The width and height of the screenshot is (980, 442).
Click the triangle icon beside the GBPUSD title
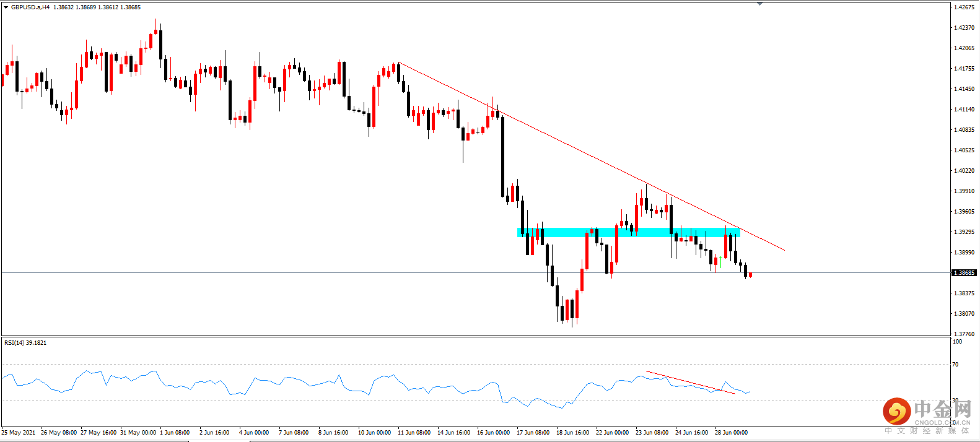point(6,7)
